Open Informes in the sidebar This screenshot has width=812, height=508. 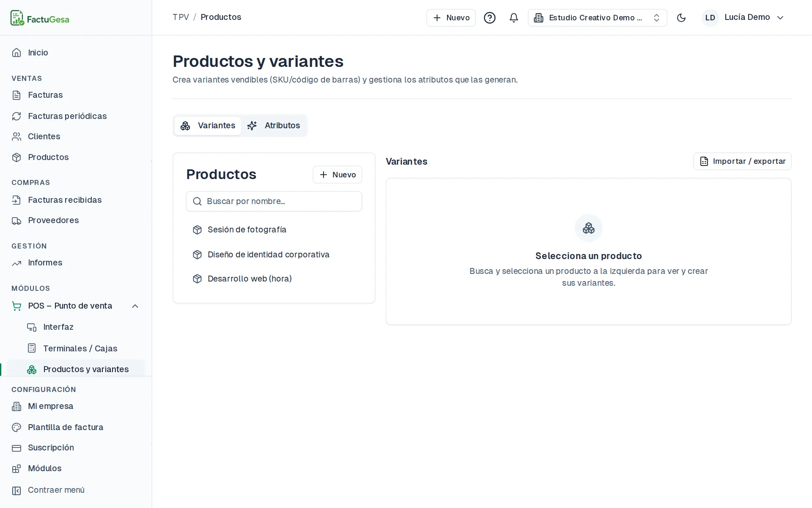pyautogui.click(x=76, y=262)
